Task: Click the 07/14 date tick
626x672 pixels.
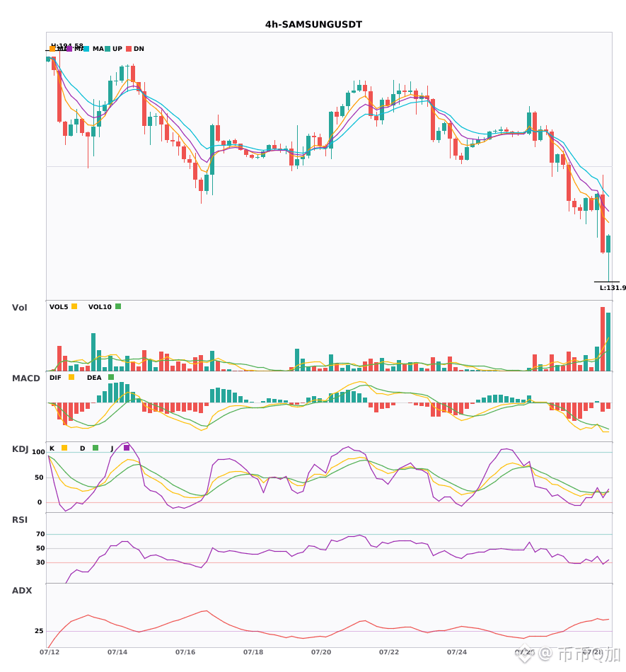Action: [117, 652]
